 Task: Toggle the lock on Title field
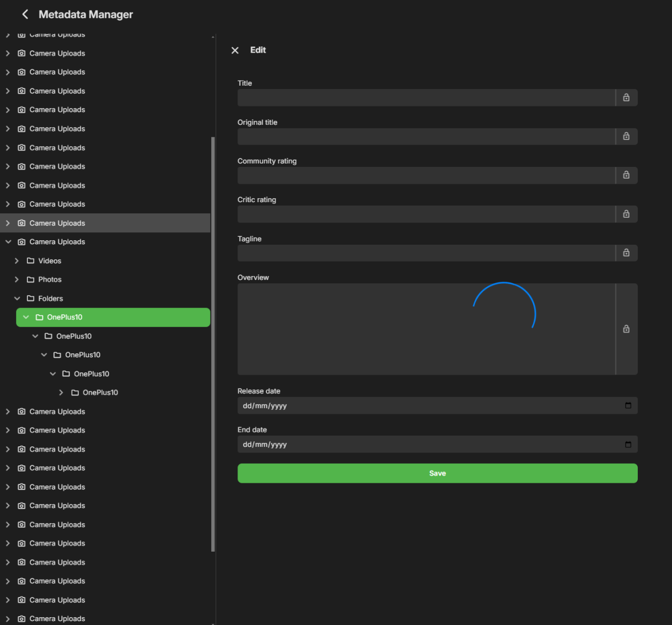coord(626,97)
